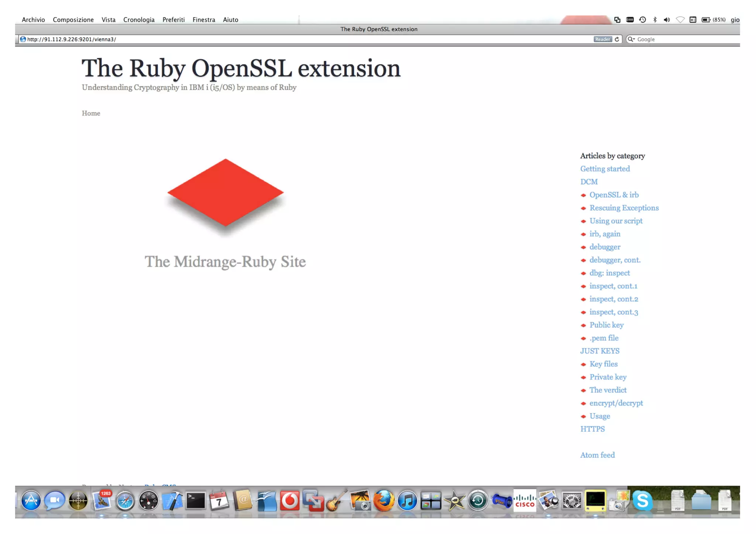The image size is (756, 534).
Task: Launch iTunes from the dock
Action: click(x=407, y=501)
